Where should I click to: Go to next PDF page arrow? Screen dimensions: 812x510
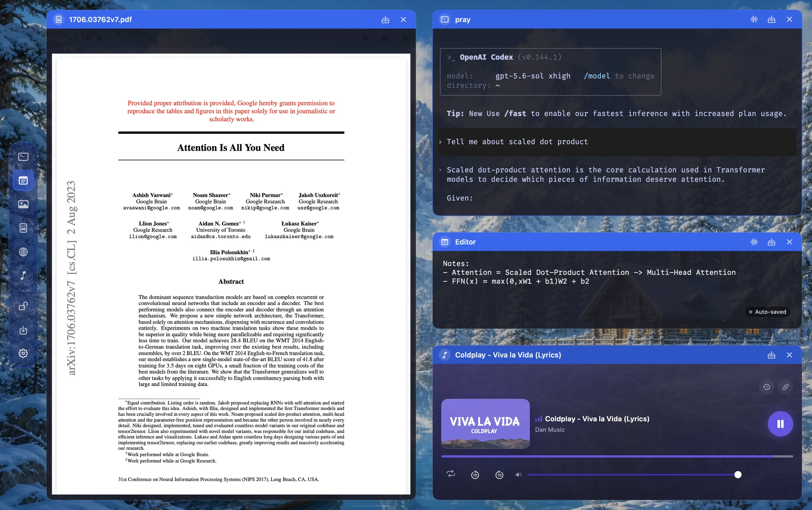click(x=100, y=38)
